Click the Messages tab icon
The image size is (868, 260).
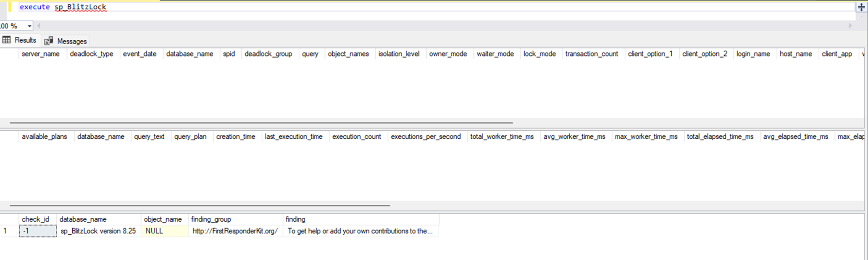(x=49, y=41)
